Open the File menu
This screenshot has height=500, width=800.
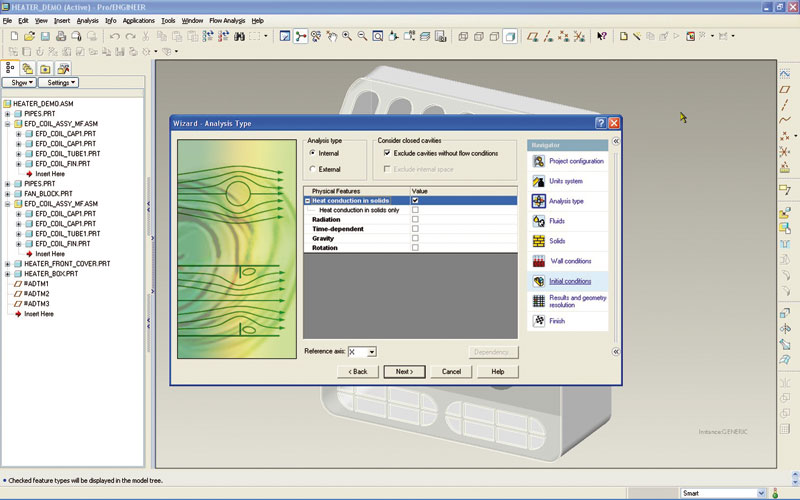click(7, 21)
